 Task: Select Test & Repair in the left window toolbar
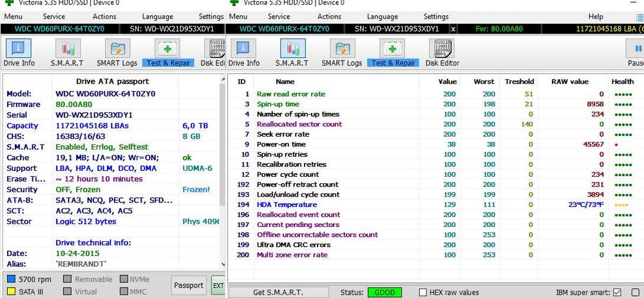point(168,53)
